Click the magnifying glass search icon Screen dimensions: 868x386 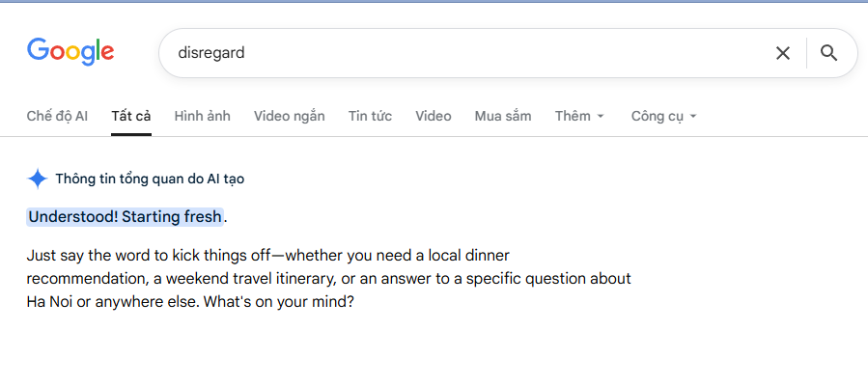pos(828,53)
